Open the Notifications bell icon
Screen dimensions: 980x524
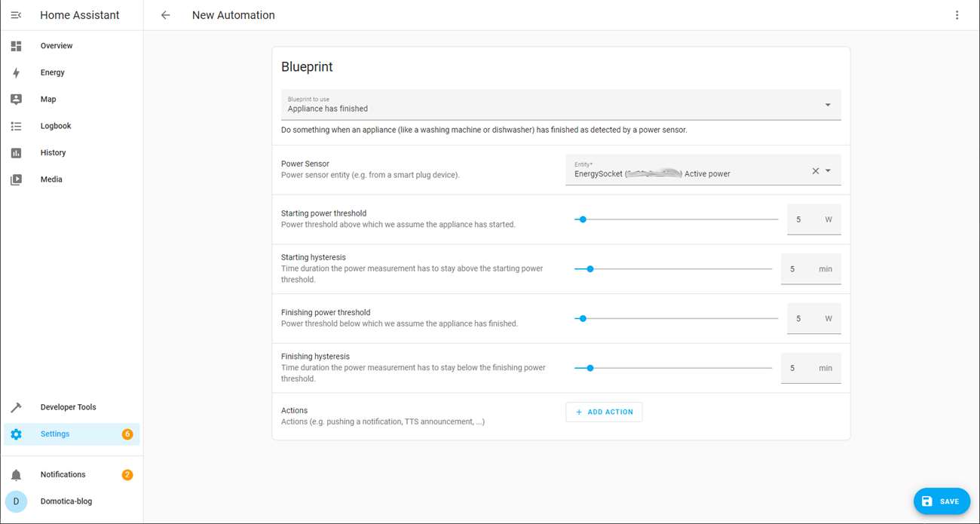16,475
